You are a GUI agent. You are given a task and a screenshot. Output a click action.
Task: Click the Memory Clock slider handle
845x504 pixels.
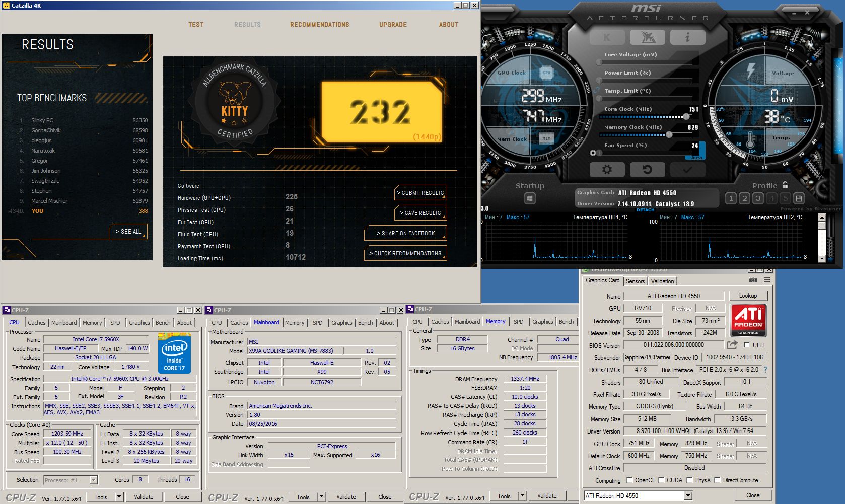(669, 134)
